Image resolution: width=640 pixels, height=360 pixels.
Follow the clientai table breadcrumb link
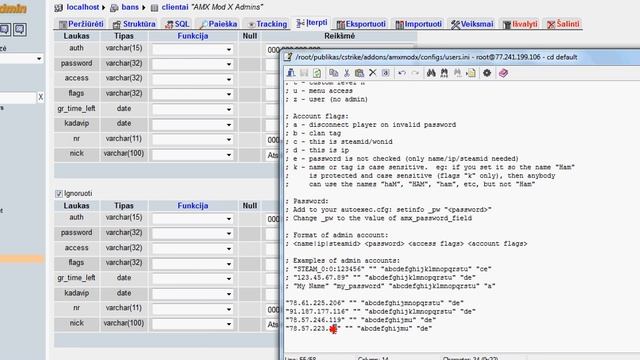pyautogui.click(x=175, y=7)
